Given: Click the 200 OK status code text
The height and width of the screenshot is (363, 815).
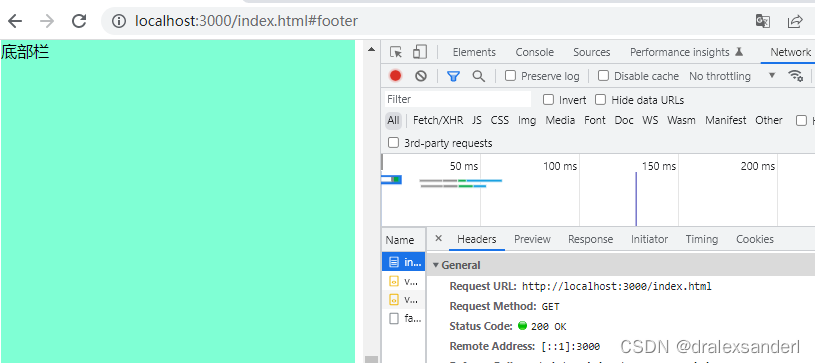Looking at the screenshot, I should (x=548, y=327).
